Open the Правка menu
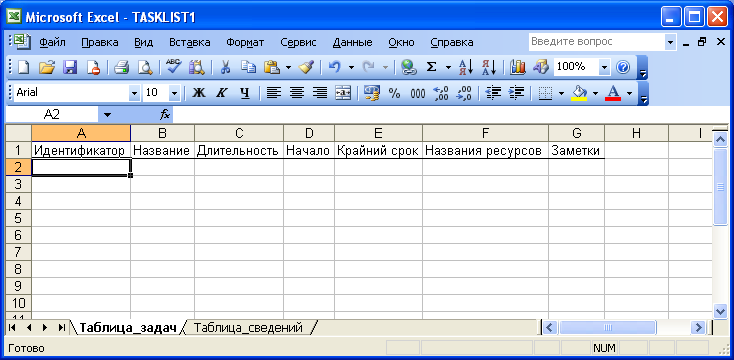 click(x=100, y=43)
